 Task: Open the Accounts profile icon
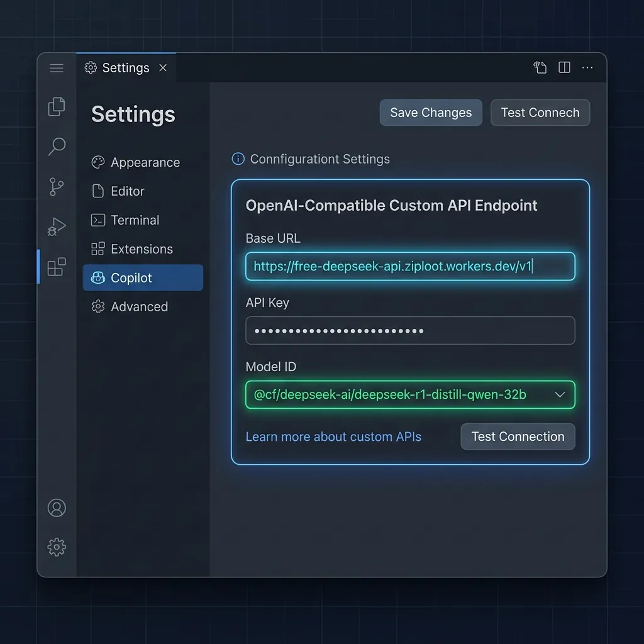point(57,508)
